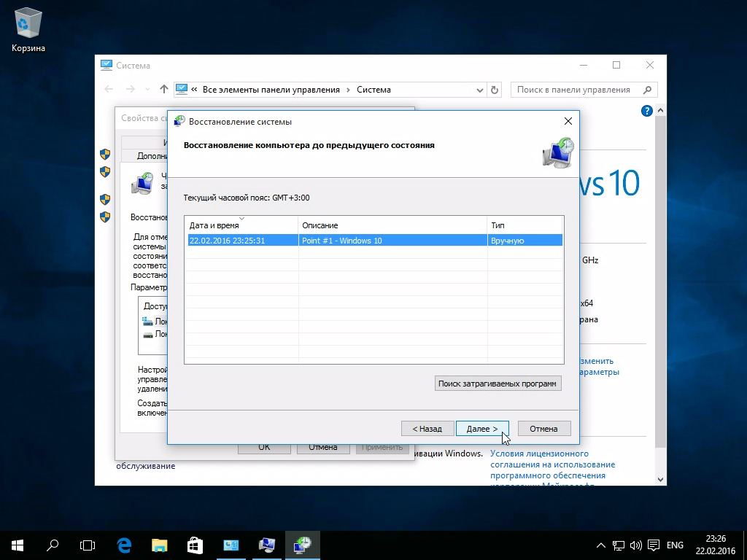747x560 pixels.
Task: Click the OK button in Свойства системы
Action: pos(264,447)
